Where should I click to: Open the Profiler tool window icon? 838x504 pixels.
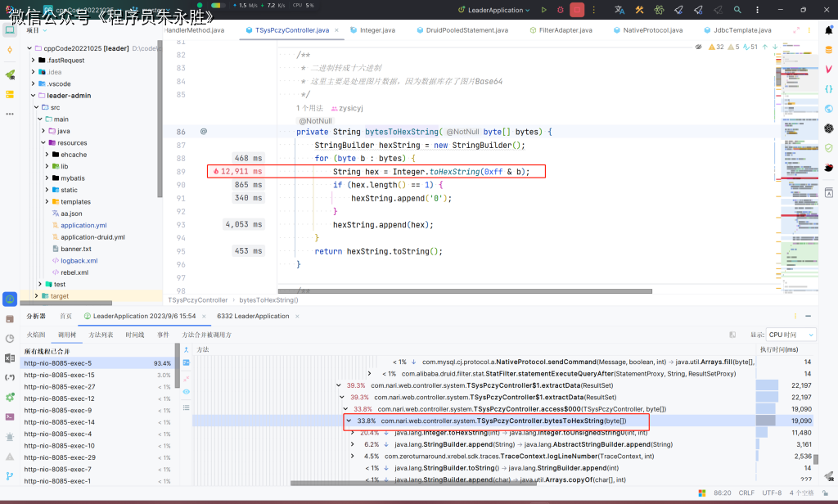10,299
